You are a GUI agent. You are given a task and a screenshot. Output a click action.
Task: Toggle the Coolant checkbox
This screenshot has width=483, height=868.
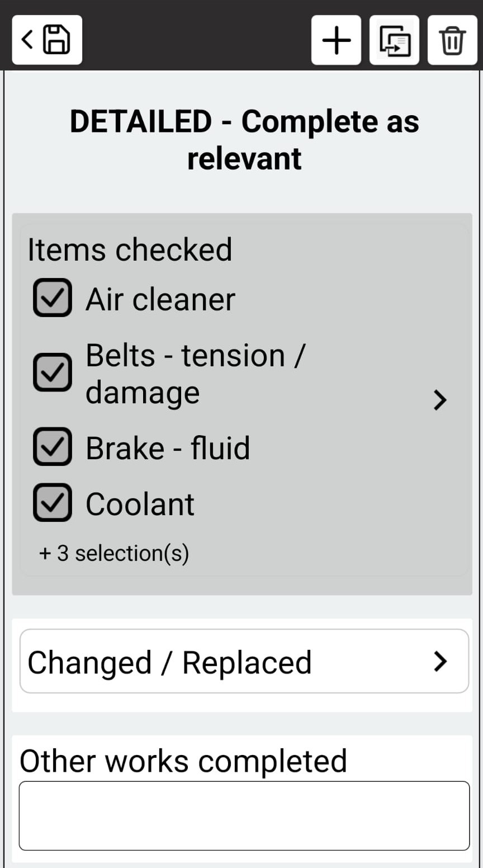click(53, 503)
